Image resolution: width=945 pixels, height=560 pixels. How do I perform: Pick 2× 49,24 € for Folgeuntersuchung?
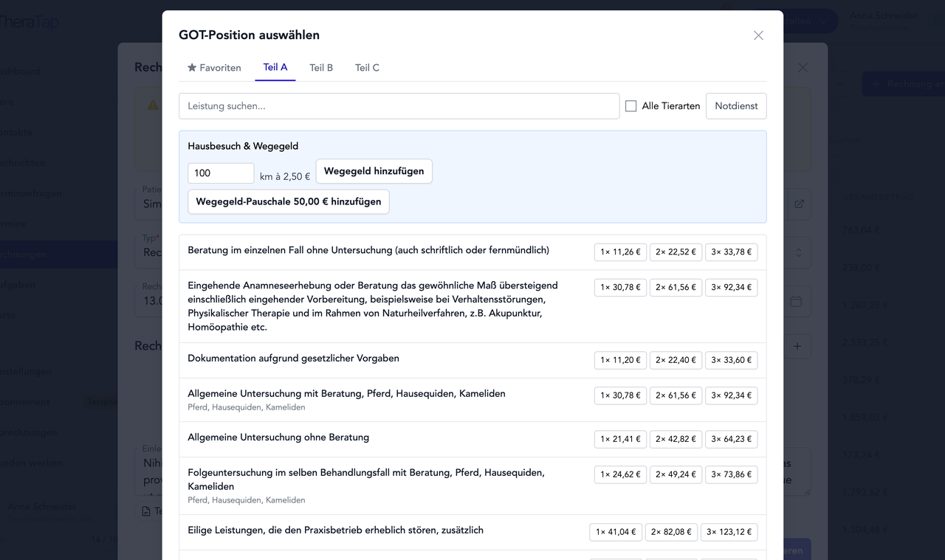click(676, 474)
